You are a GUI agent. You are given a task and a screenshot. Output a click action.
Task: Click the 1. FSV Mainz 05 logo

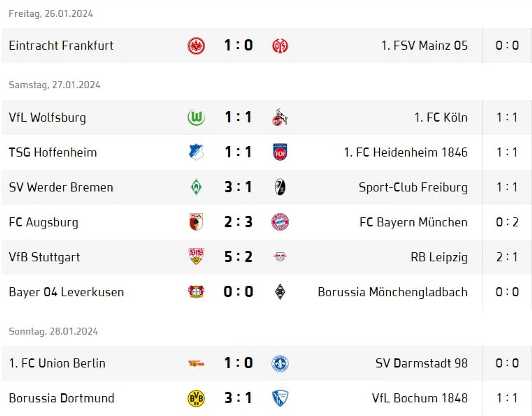280,46
